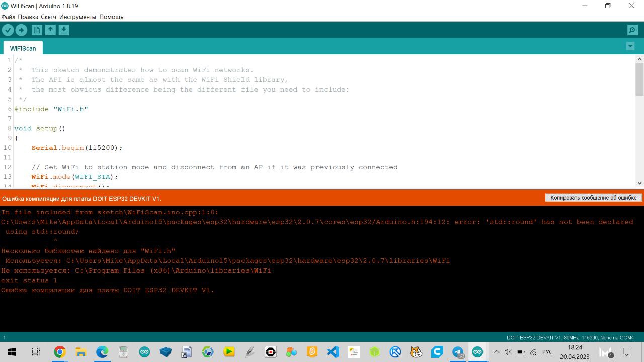This screenshot has height=362, width=644.
Task: Select the WiFiScan sketch tab
Action: tap(23, 48)
